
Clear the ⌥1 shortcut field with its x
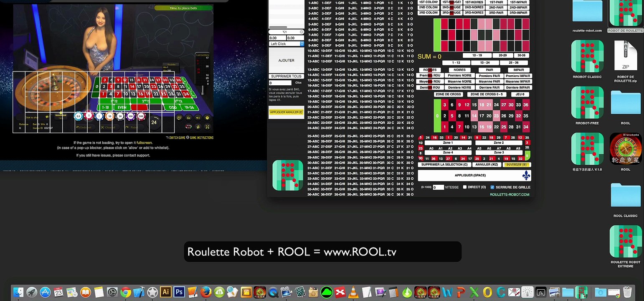(x=301, y=32)
